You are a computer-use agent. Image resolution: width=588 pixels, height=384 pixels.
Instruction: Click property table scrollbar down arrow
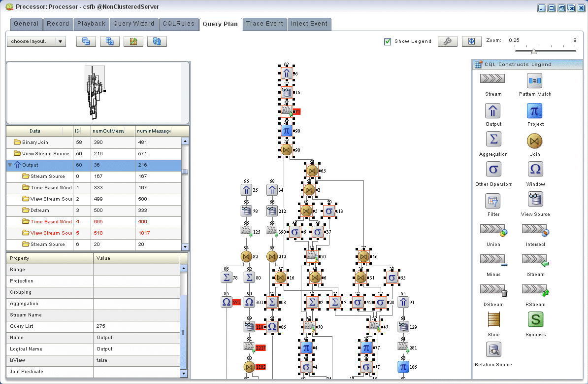[x=183, y=374]
